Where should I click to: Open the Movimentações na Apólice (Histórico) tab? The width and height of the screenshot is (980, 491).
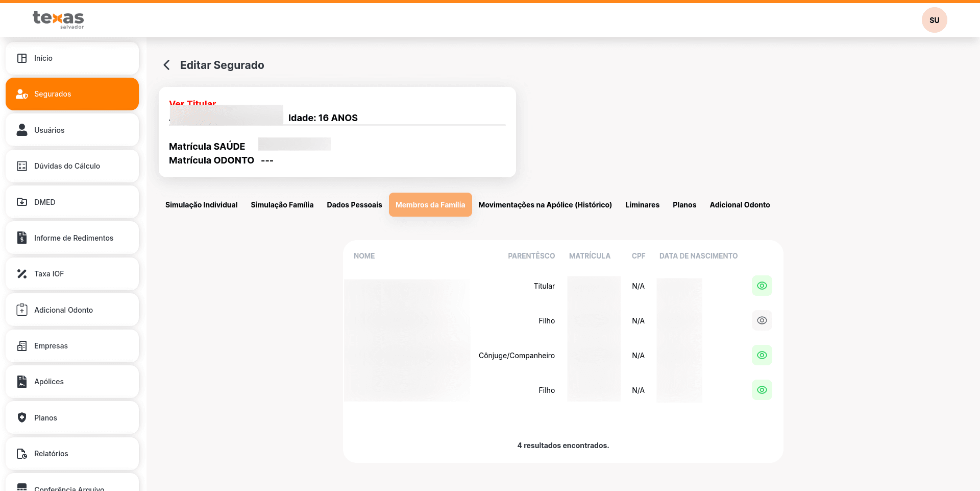pyautogui.click(x=545, y=205)
